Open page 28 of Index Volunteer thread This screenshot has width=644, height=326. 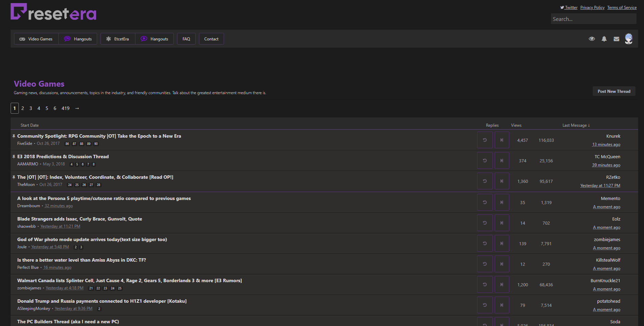click(x=98, y=185)
